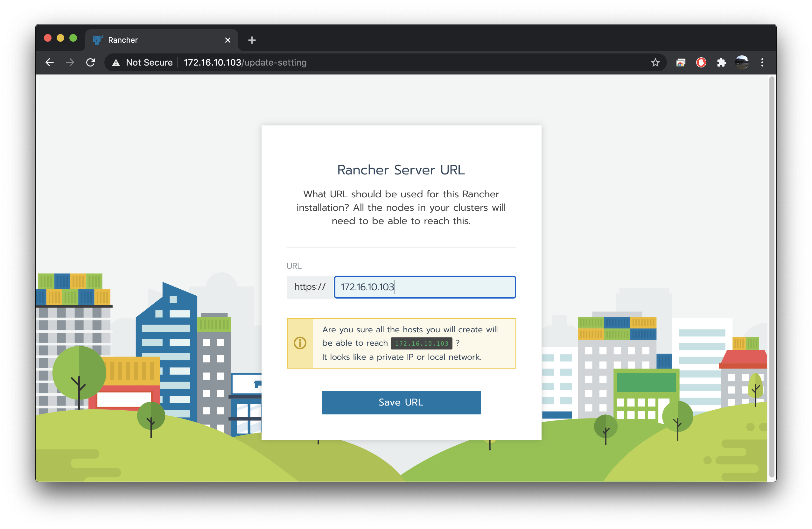Open the Extensions puzzle icon
The width and height of the screenshot is (812, 529).
[x=721, y=62]
